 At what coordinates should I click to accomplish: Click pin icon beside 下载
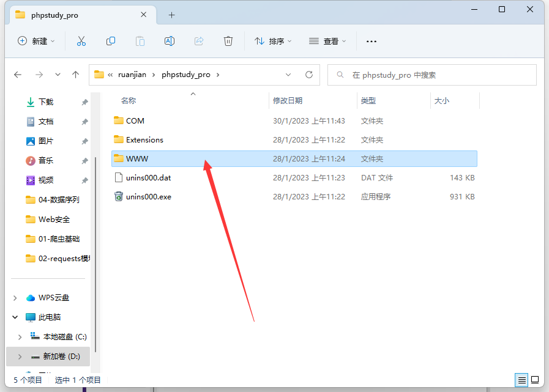point(84,102)
